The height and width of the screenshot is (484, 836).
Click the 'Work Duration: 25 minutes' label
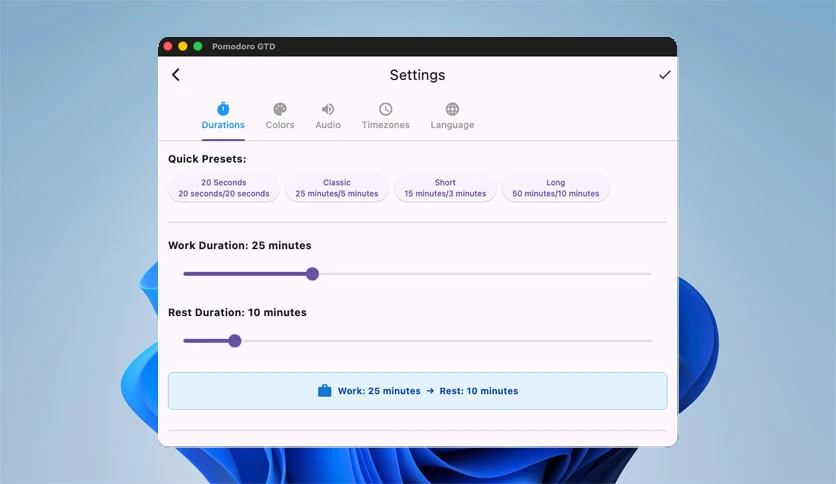click(x=240, y=245)
